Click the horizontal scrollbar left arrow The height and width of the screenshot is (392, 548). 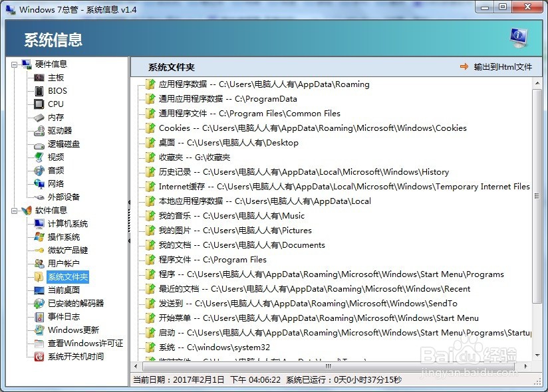point(136,367)
